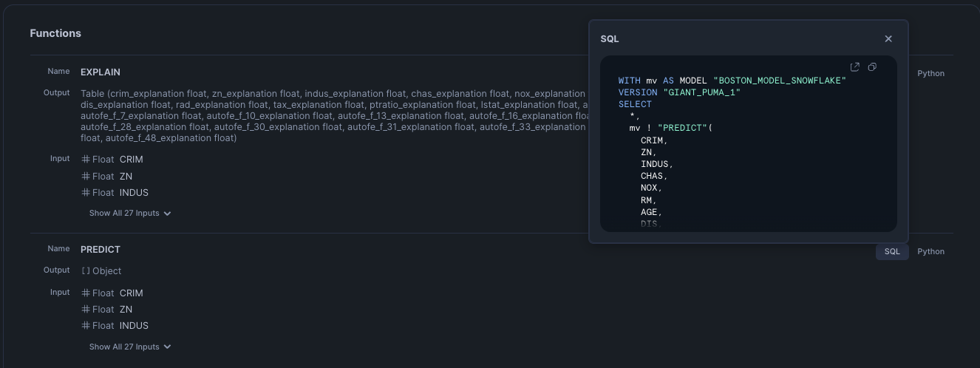Click Float type icon beside CRIM under EXPLAIN
980x368 pixels.
click(x=86, y=160)
